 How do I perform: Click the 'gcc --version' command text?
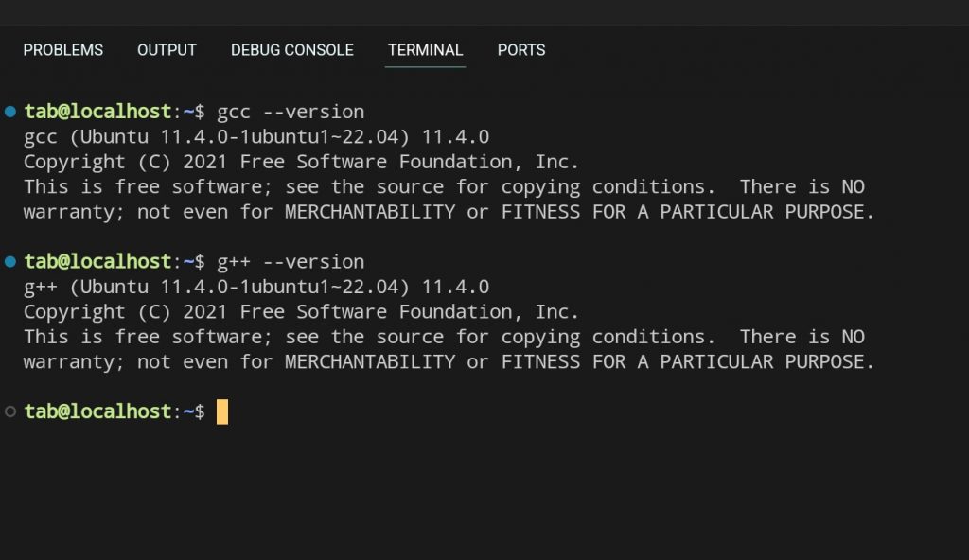tap(291, 112)
